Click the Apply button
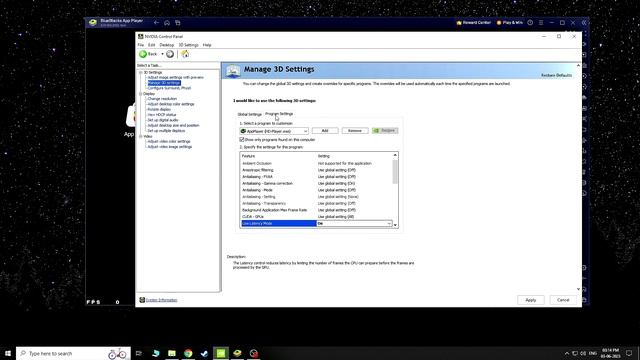 click(x=531, y=300)
